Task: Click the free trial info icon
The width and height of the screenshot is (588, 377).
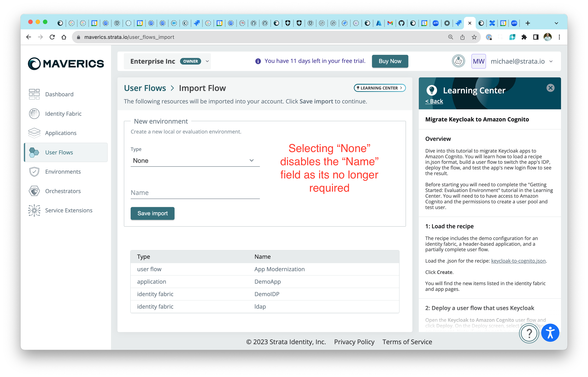Action: pos(258,61)
